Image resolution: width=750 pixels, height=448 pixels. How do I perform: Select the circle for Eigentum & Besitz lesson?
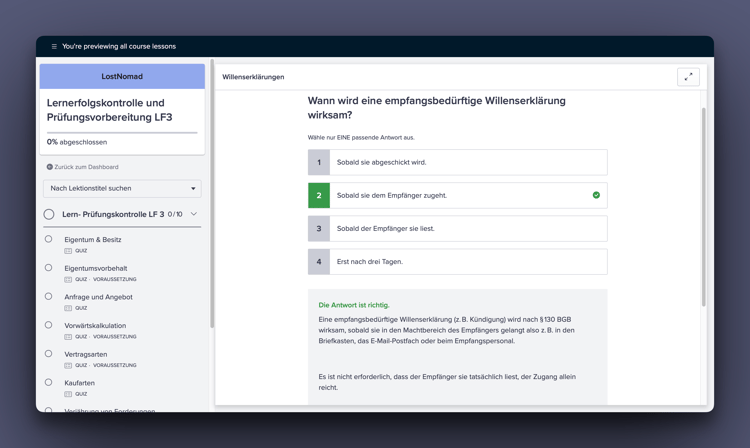click(48, 239)
